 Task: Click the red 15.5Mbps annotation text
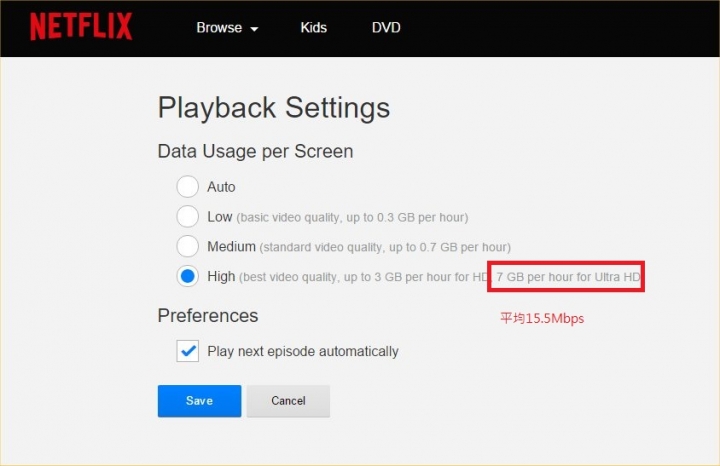pyautogui.click(x=542, y=319)
